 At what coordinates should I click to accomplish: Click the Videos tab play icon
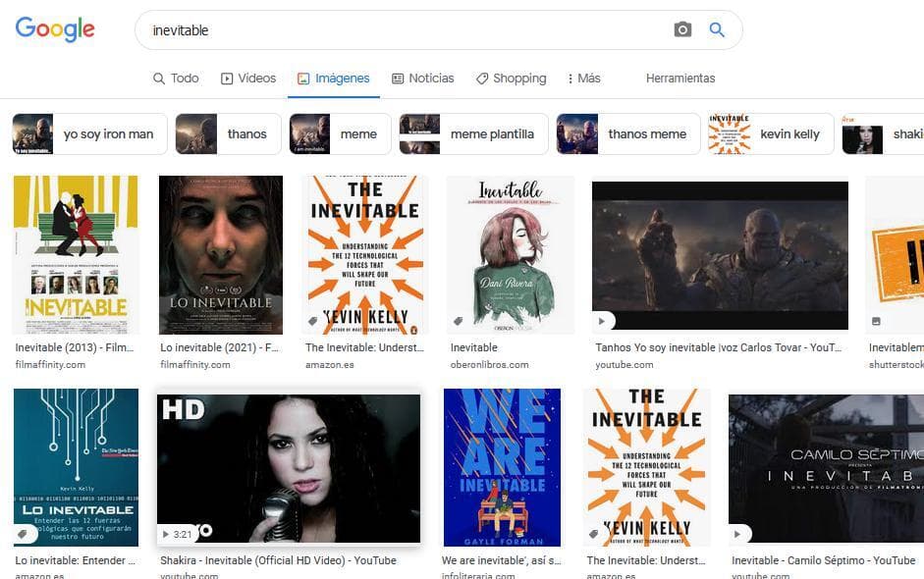pos(227,79)
